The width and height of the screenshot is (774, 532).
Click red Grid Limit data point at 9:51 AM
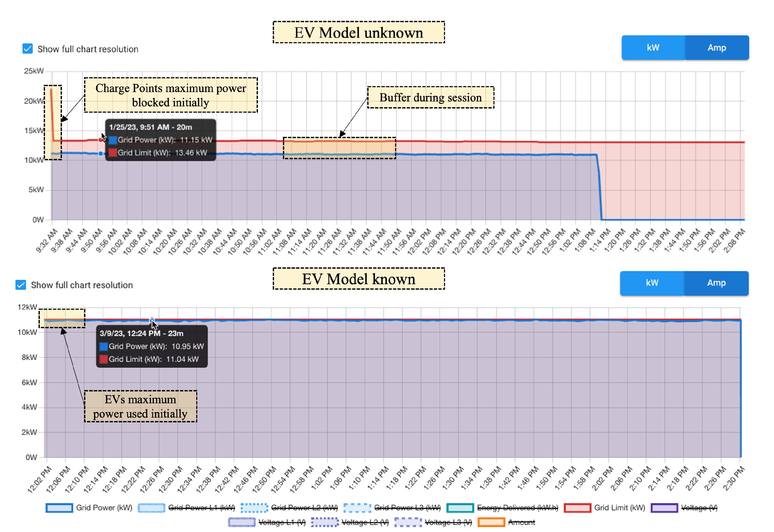(x=100, y=140)
